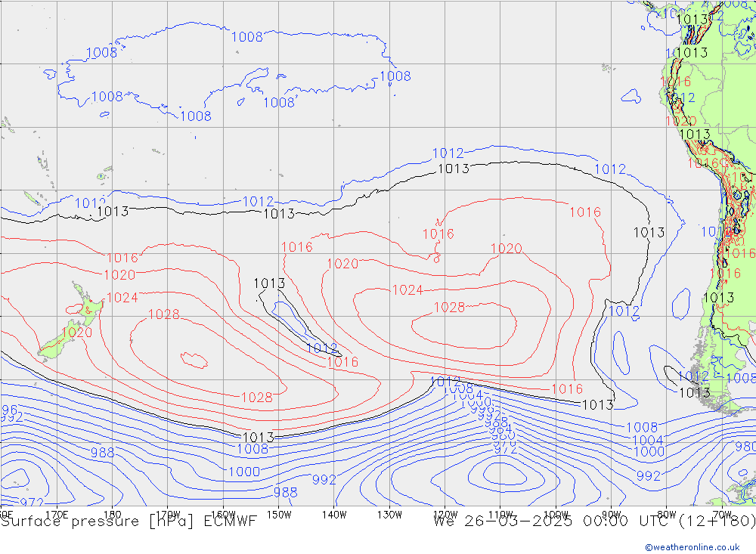756x554 pixels.
Task: Click the weatheronline.co.uk copyright link
Action: click(x=692, y=547)
